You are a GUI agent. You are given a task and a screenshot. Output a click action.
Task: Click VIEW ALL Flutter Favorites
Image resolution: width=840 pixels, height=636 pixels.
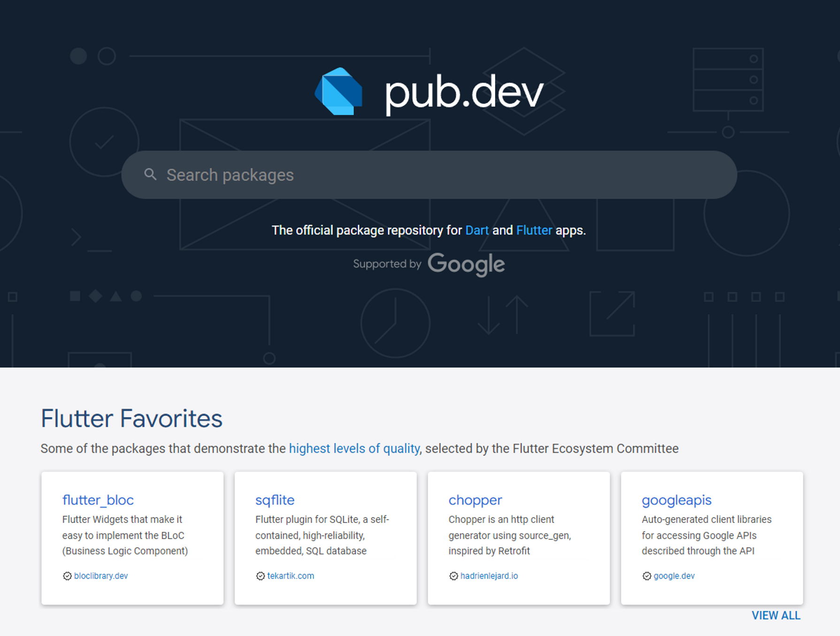click(776, 615)
